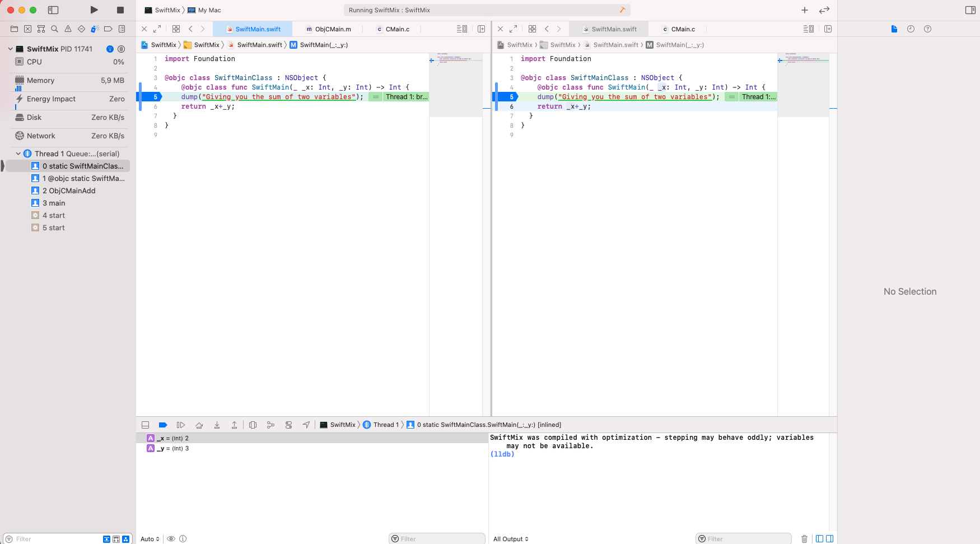Open Debug Memory Graph

tap(270, 425)
